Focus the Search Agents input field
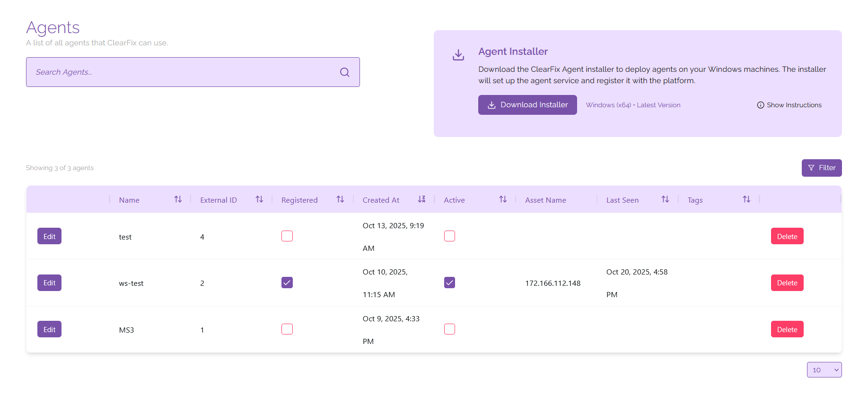The width and height of the screenshot is (868, 403). [x=193, y=72]
